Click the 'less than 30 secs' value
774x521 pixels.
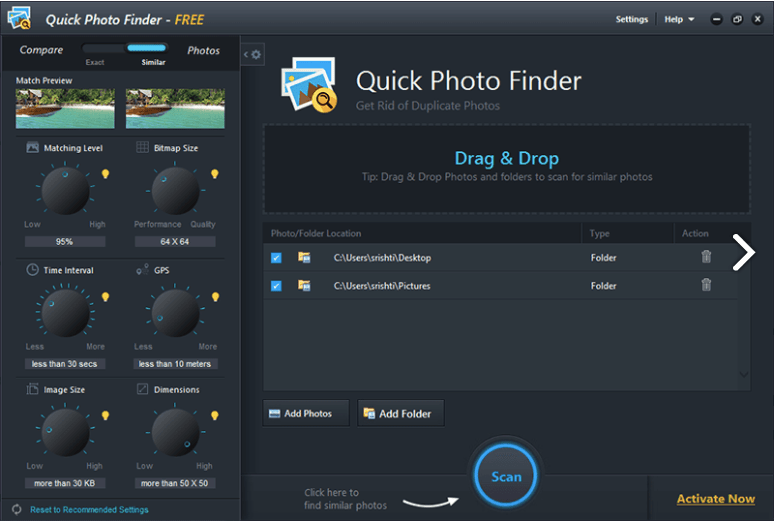coord(65,364)
